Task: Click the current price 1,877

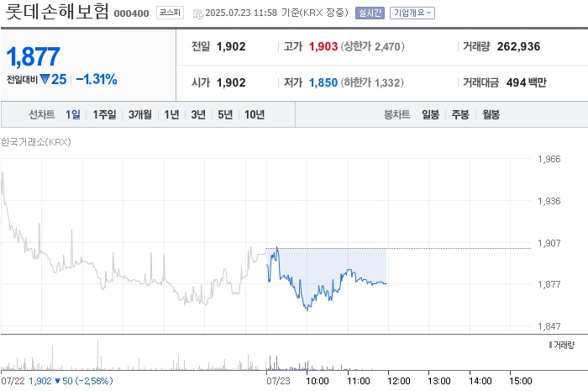Action: pos(33,57)
